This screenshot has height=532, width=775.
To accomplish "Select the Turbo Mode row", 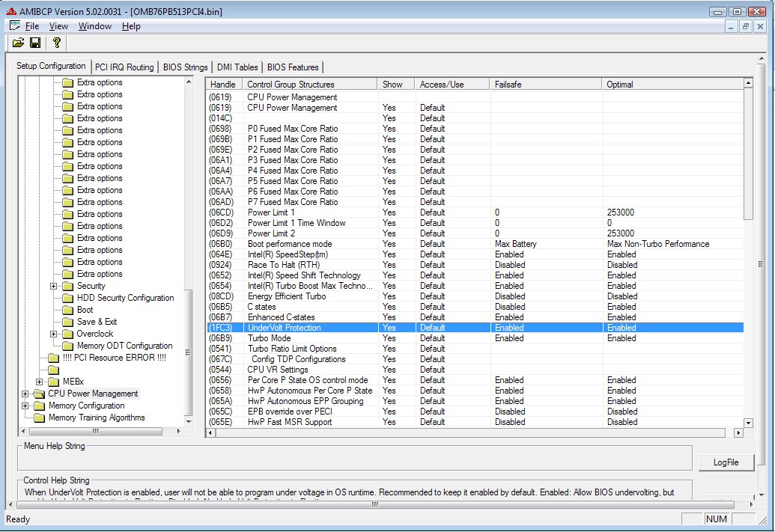I will point(475,338).
